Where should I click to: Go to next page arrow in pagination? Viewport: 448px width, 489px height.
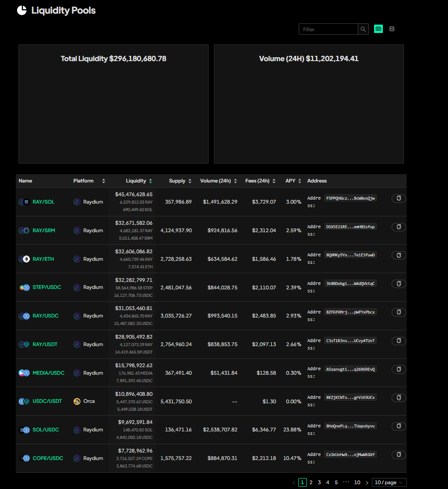coord(367,482)
